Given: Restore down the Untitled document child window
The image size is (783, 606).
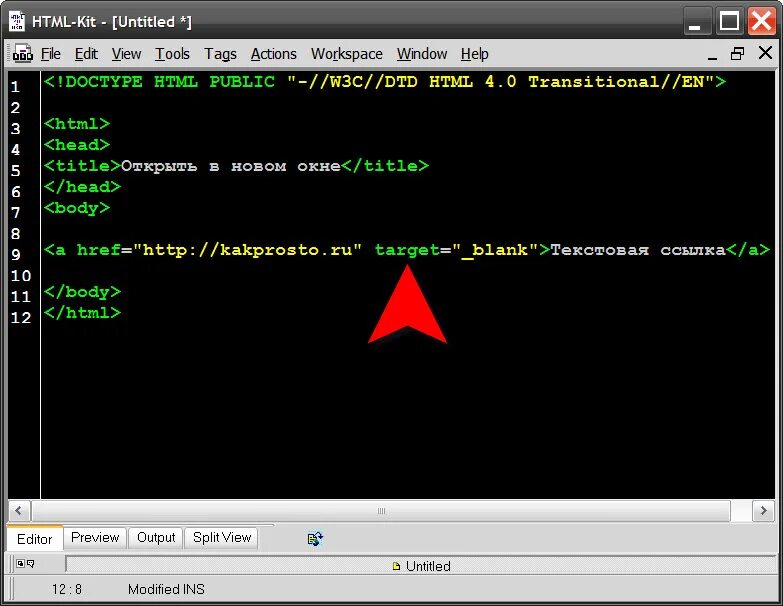Looking at the screenshot, I should point(738,53).
